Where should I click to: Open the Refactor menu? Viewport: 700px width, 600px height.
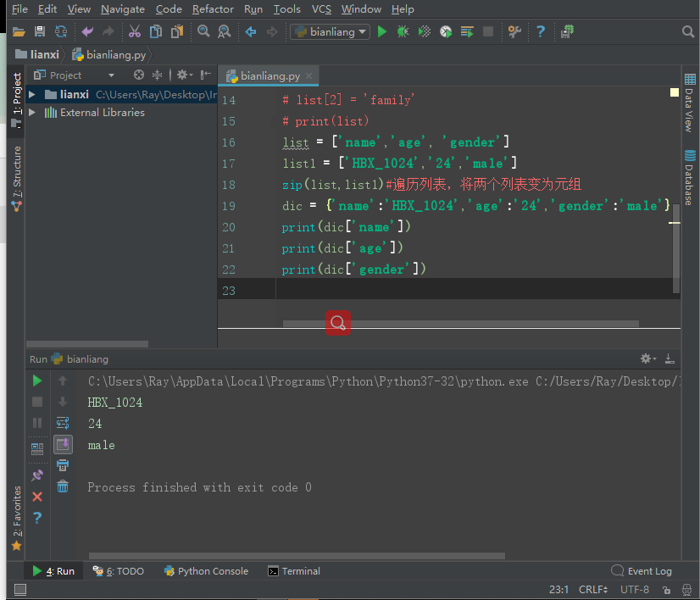pos(213,9)
